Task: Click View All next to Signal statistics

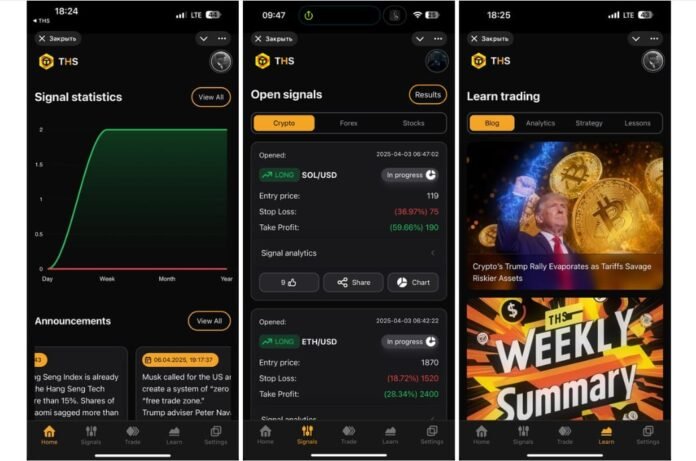Action: pos(211,97)
